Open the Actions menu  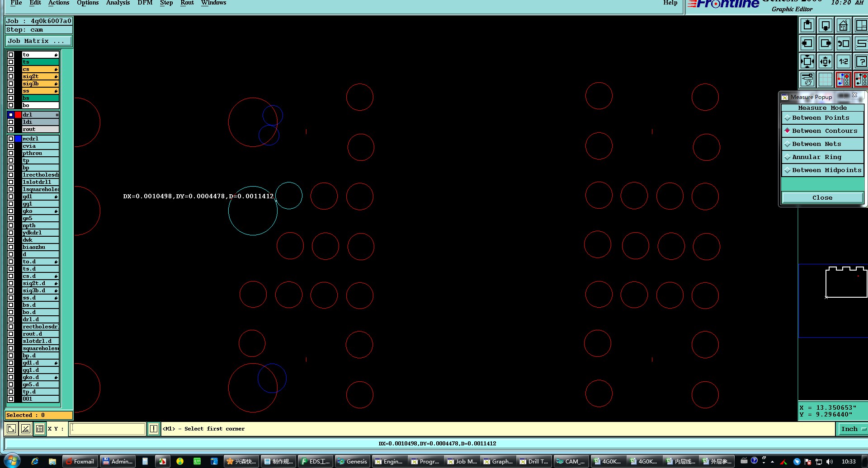(59, 3)
